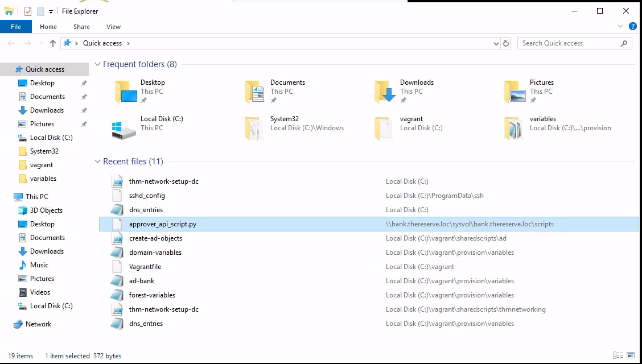
Task: Click the star icon in address bar
Action: 67,43
